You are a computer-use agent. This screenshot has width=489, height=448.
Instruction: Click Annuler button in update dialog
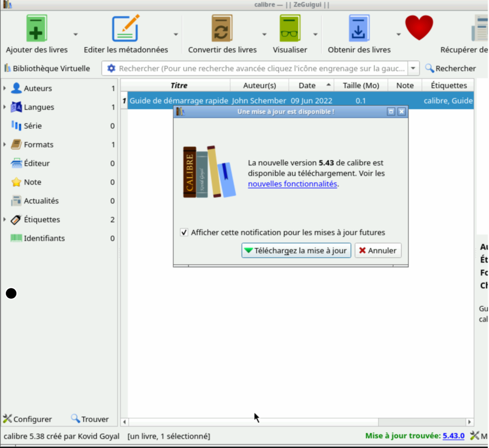[x=378, y=250]
